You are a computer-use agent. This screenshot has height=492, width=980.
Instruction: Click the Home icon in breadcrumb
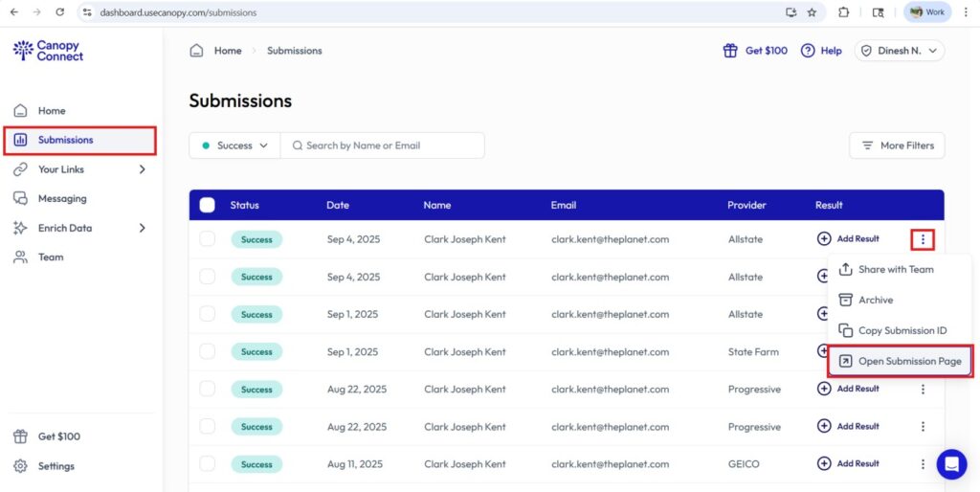pyautogui.click(x=196, y=51)
